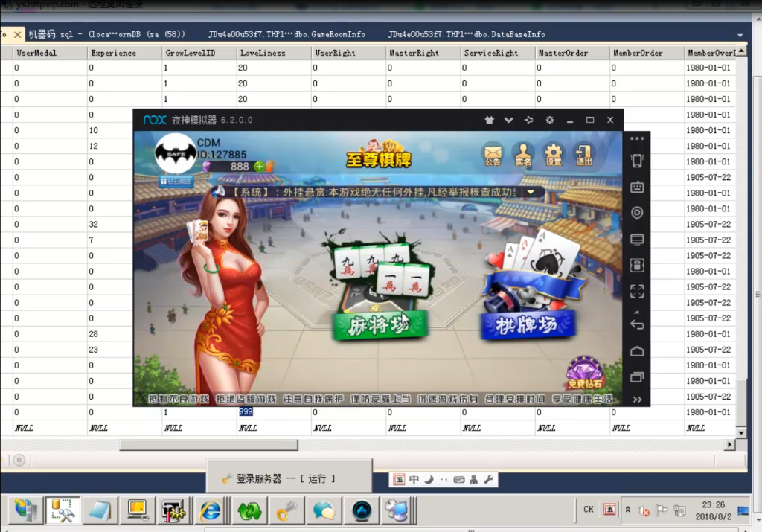
Task: Open the 免费钻石 free diamond icon
Action: (x=586, y=373)
